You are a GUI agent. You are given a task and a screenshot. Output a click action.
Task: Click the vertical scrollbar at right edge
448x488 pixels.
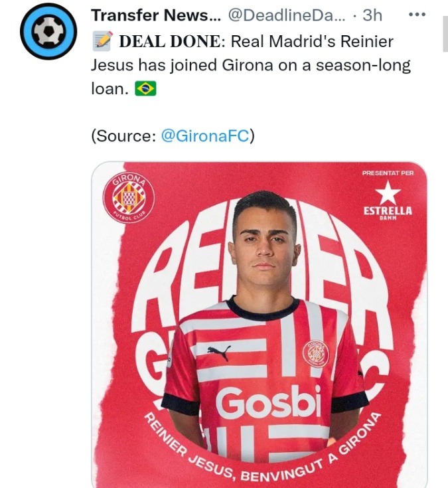(x=445, y=35)
